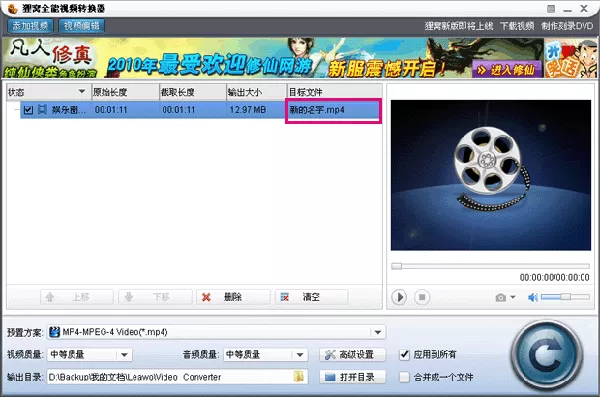Adjust the volume slider
Image resolution: width=600 pixels, height=397 pixels.
click(565, 297)
